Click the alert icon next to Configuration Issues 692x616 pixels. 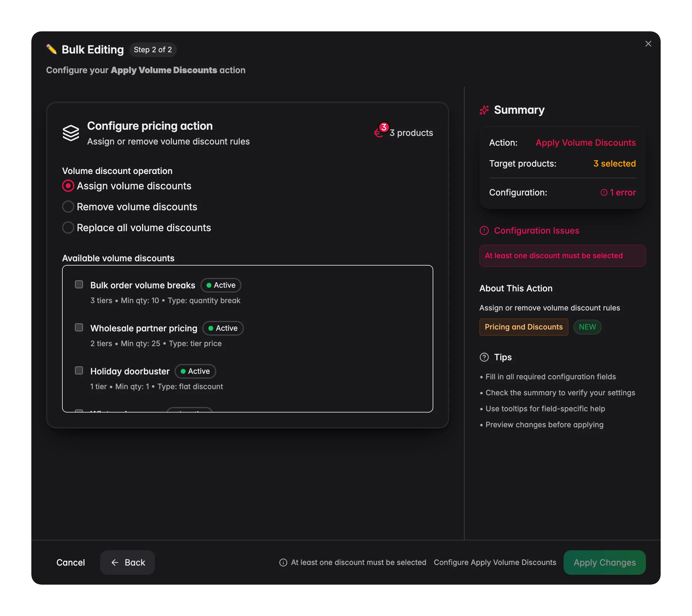[x=484, y=231]
